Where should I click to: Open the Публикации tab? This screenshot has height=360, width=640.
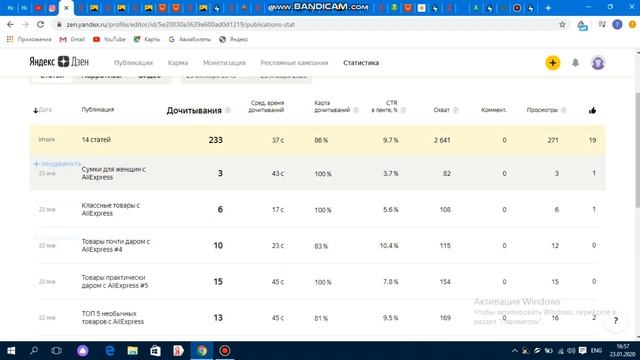(133, 63)
